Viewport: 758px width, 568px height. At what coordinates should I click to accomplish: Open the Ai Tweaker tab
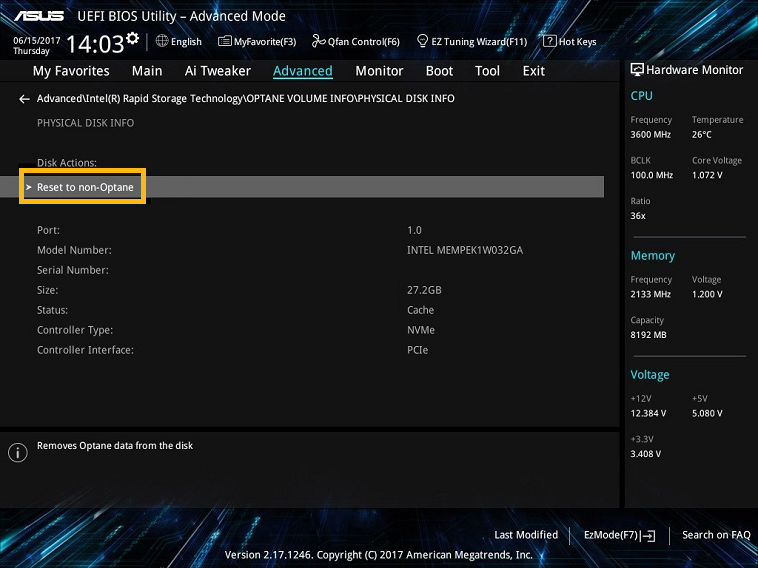click(x=218, y=71)
